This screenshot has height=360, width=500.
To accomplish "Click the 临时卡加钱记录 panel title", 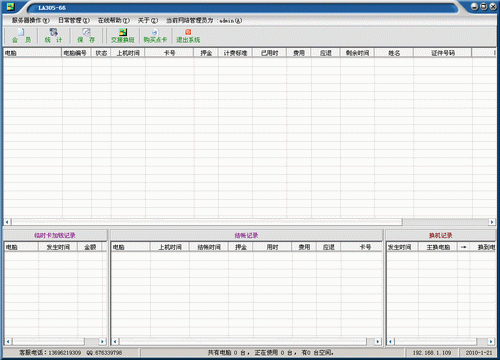I will (55, 235).
